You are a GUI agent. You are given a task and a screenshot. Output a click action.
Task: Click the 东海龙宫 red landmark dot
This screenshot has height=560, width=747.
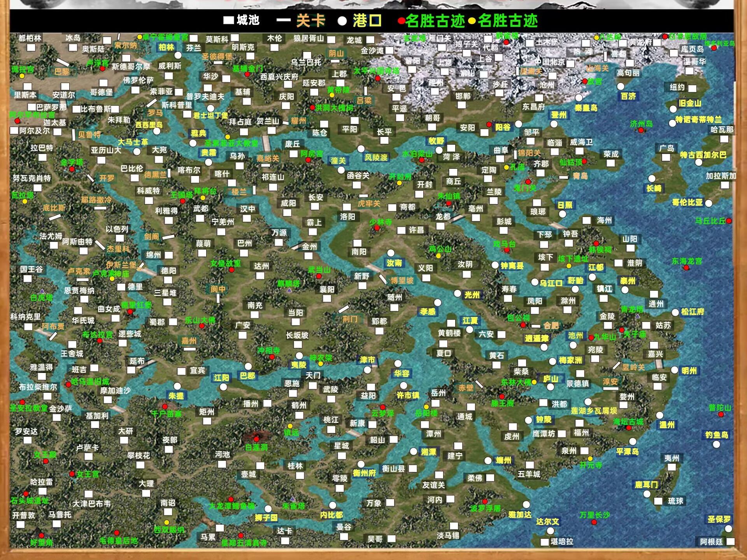[x=686, y=268]
